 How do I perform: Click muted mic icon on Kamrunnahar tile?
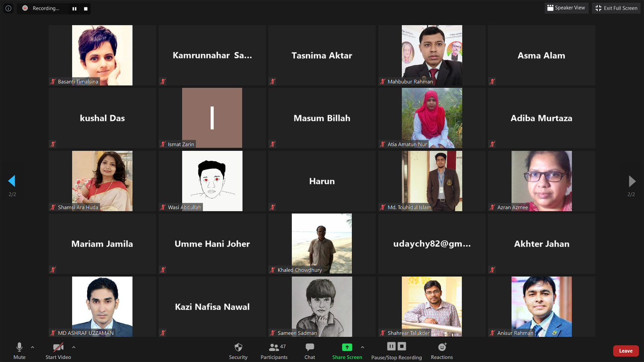pyautogui.click(x=163, y=81)
